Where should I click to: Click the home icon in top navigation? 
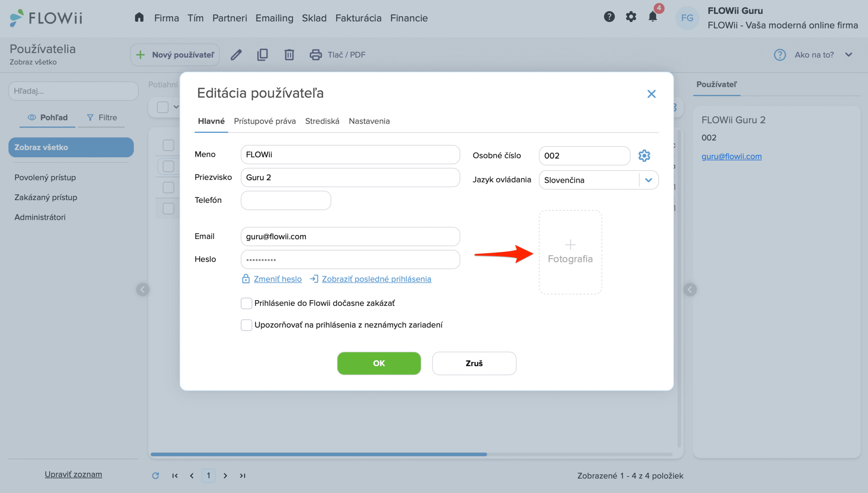pos(139,17)
